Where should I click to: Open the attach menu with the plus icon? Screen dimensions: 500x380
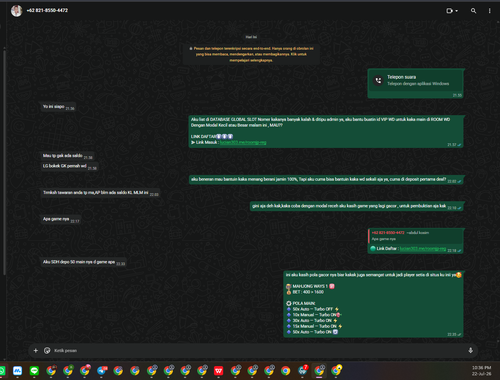point(36,350)
